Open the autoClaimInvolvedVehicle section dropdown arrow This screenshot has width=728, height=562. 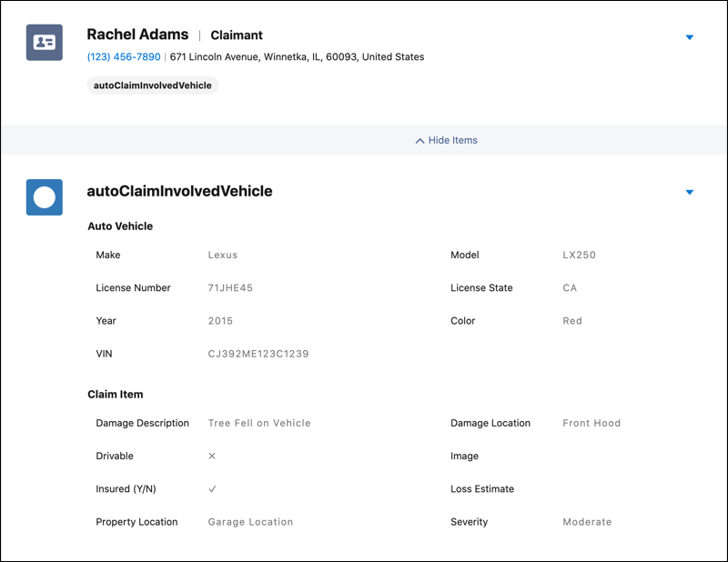[x=690, y=192]
